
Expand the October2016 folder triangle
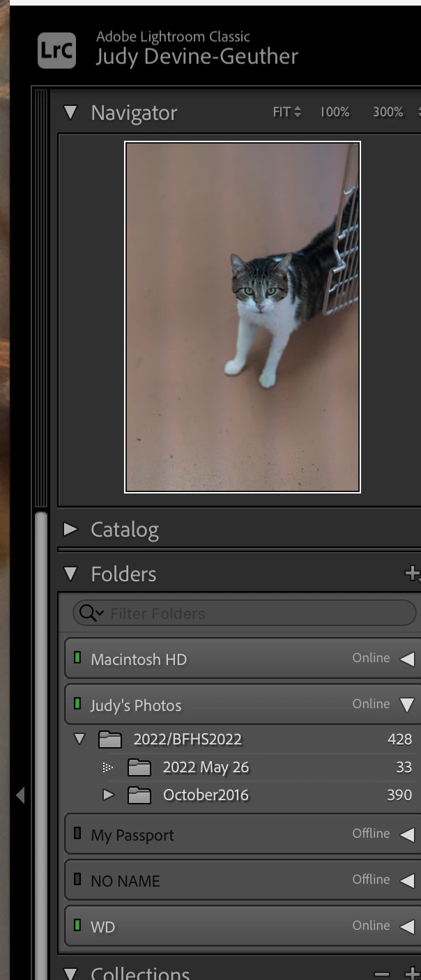(x=108, y=795)
